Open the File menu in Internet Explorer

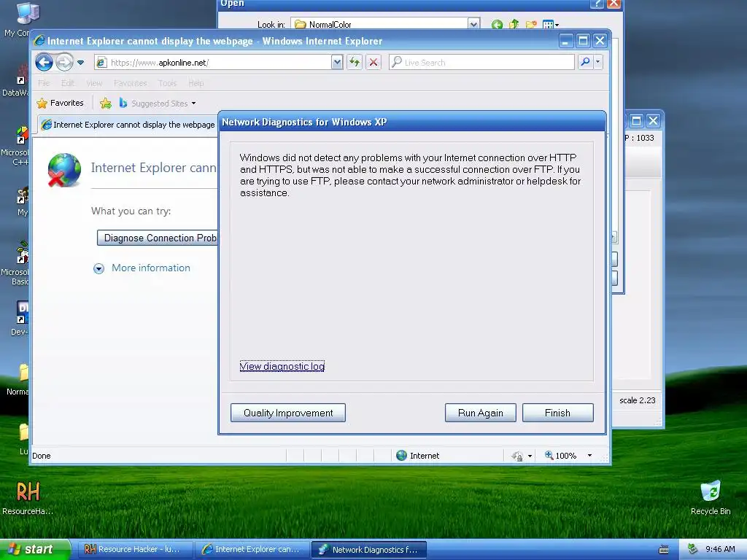pyautogui.click(x=44, y=83)
